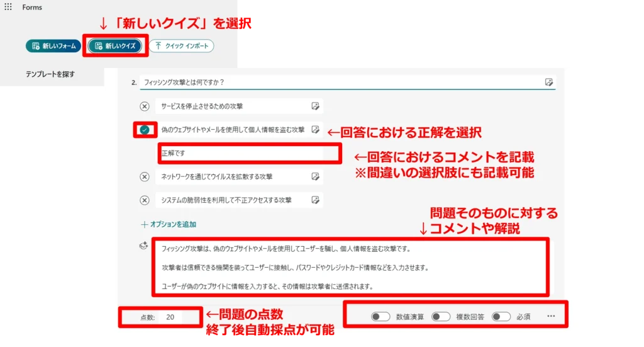Mark サービスを停止させるための攻撃 as correct answer
This screenshot has height=347, width=644.
tap(145, 106)
